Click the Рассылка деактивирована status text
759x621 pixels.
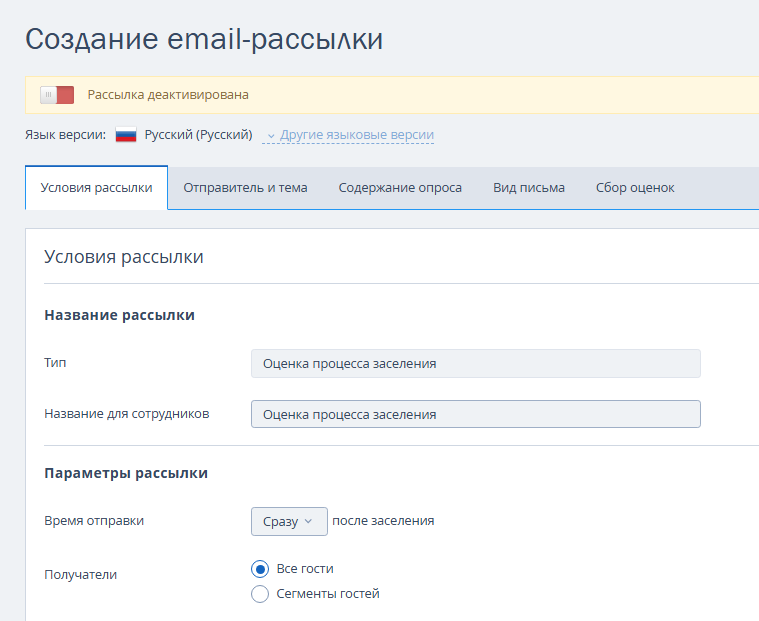(x=168, y=95)
